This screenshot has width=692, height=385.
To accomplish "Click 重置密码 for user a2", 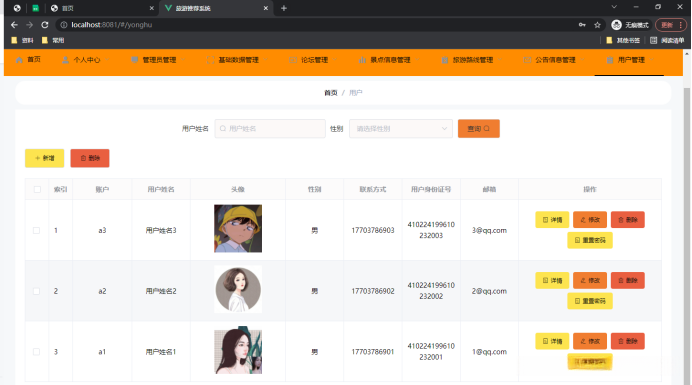I will click(x=590, y=301).
